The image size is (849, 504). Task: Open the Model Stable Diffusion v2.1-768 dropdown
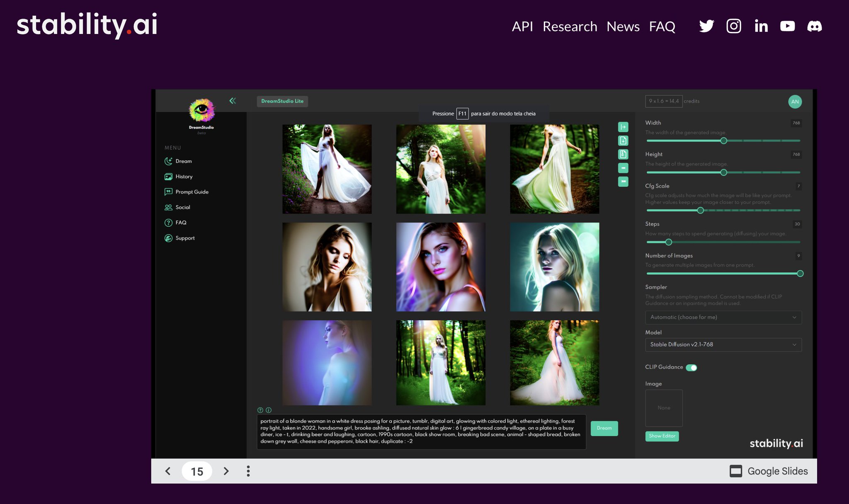[x=723, y=344]
